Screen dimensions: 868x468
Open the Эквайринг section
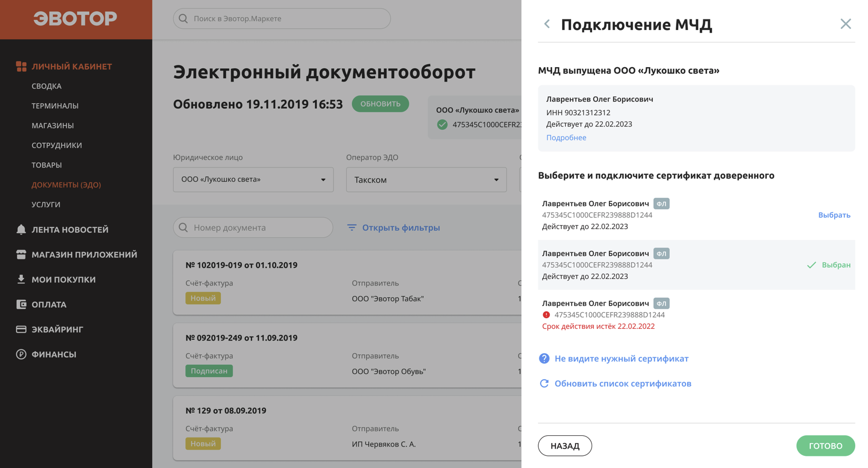tap(57, 329)
